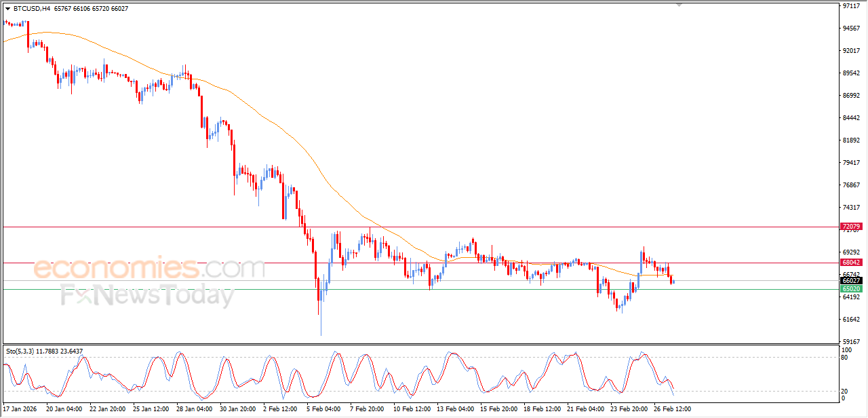868x418 pixels.
Task: Click the stochastic 20 level label
Action: 846,391
